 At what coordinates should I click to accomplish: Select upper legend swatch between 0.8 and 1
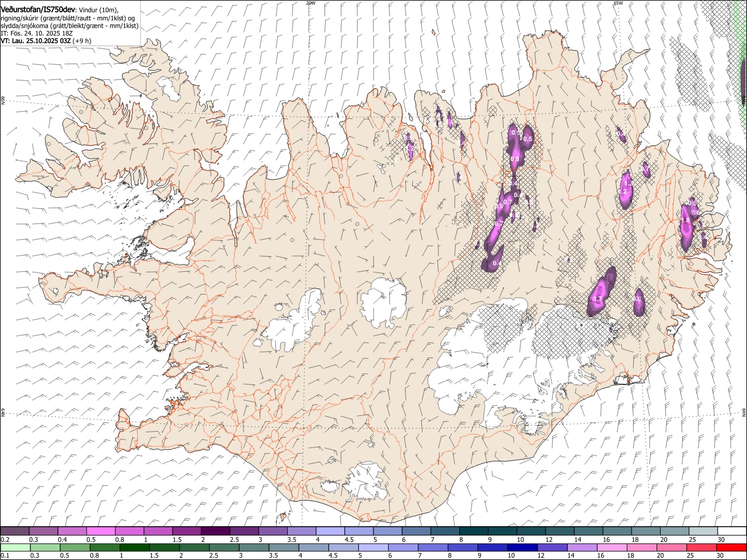pos(130,531)
